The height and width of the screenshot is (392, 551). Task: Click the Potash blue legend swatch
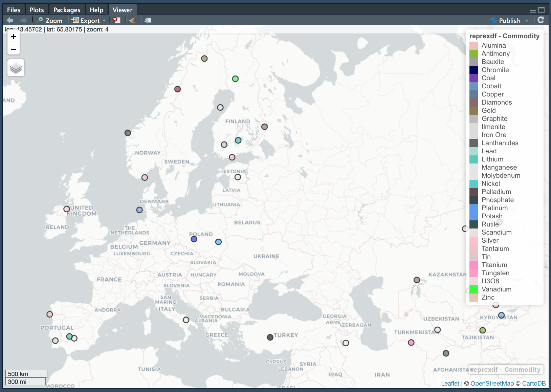pos(473,216)
